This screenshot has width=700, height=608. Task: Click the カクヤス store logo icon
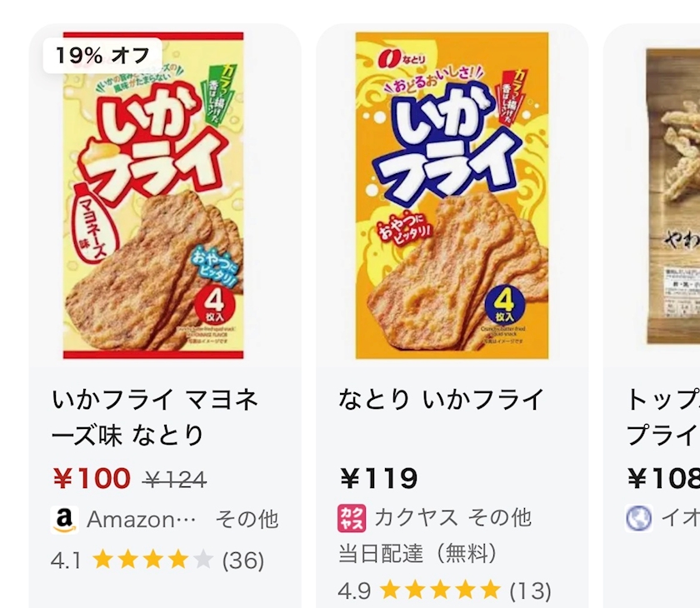[x=352, y=518]
